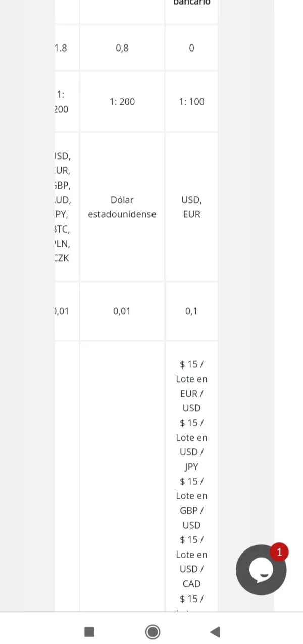
Task: Select the "Dólar estadounidense" cell
Action: click(x=122, y=207)
